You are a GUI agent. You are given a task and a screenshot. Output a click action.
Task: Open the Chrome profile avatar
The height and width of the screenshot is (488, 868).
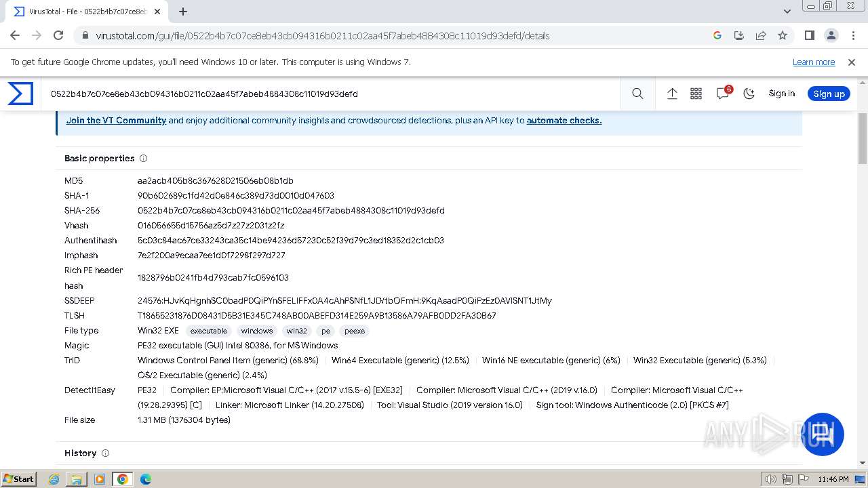pyautogui.click(x=831, y=35)
